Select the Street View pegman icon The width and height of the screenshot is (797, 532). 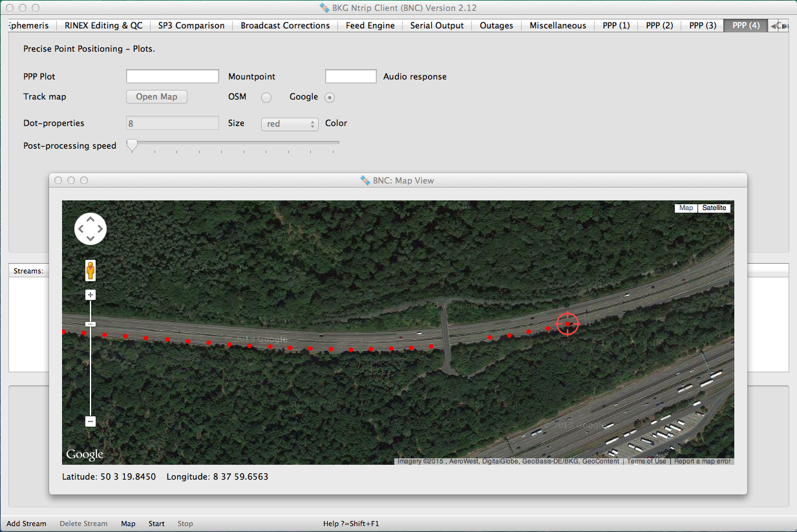click(x=90, y=270)
